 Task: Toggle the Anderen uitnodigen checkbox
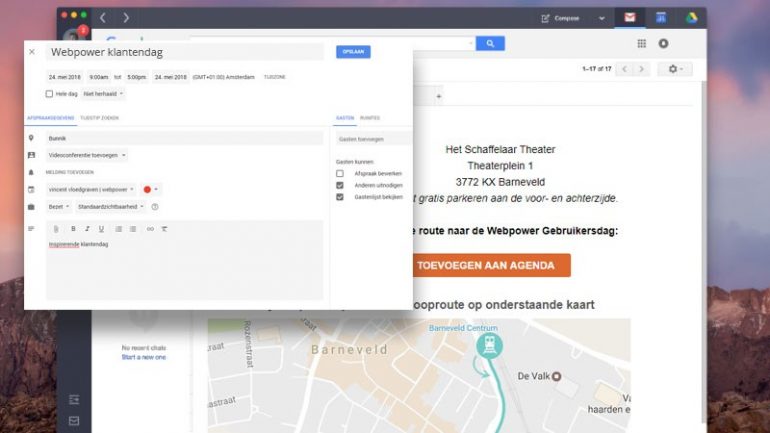point(339,185)
